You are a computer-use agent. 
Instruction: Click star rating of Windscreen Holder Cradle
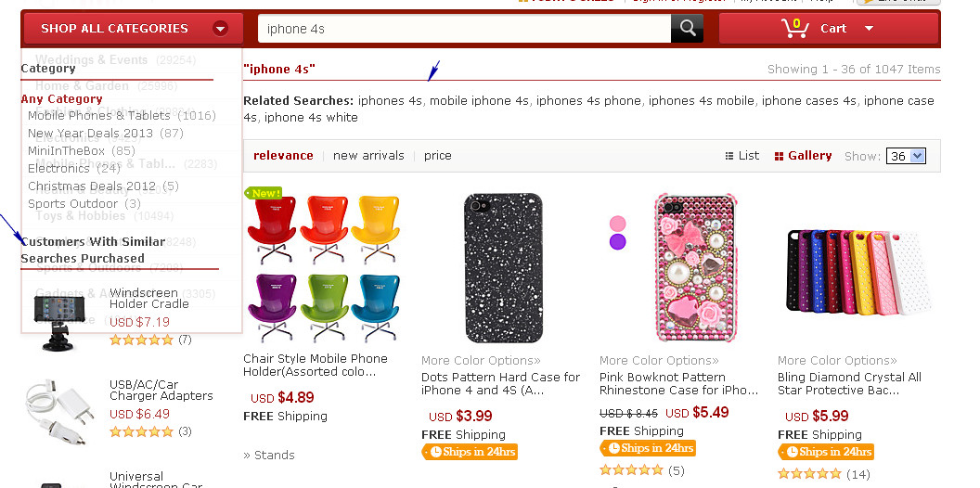[141, 340]
